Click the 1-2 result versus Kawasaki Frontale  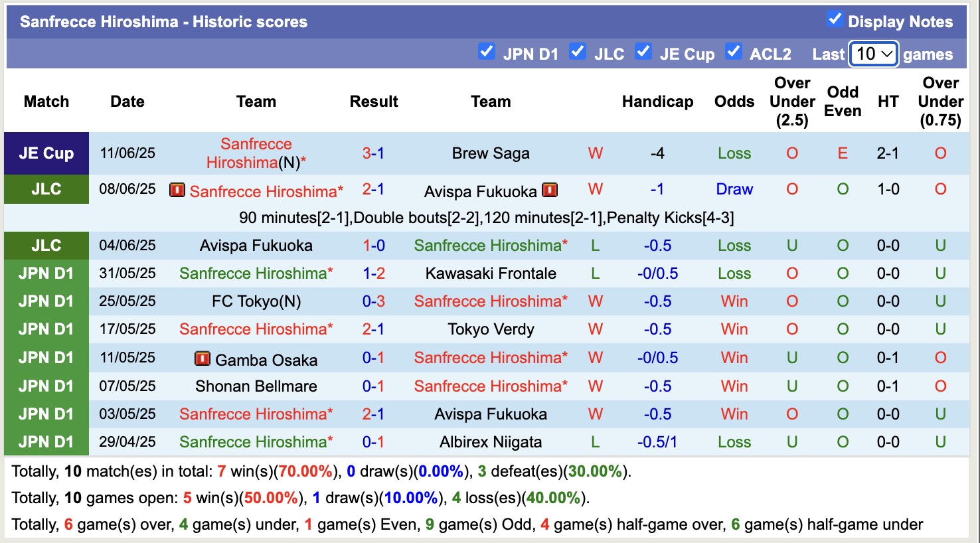374,273
